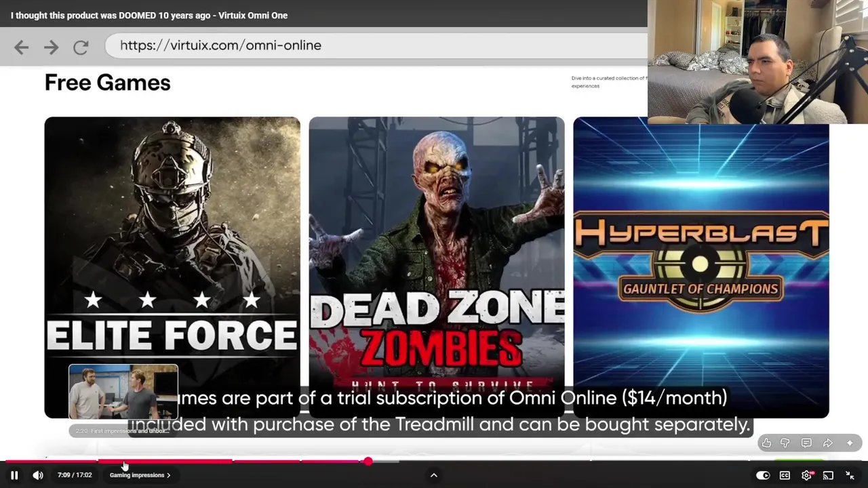Click the seek preview thumbnail of two men
Image resolution: width=868 pixels, height=488 pixels.
(x=123, y=392)
